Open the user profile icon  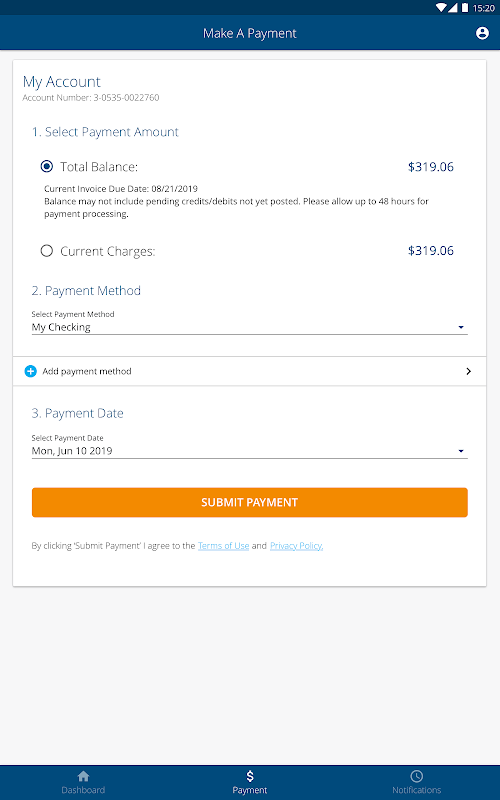[x=482, y=33]
